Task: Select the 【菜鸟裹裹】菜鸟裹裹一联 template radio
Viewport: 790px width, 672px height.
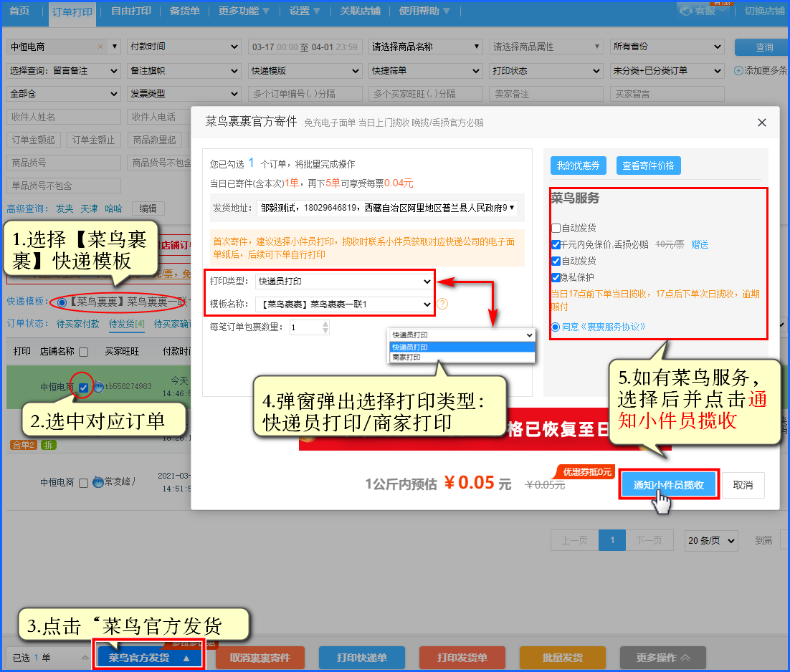Action: coord(62,302)
